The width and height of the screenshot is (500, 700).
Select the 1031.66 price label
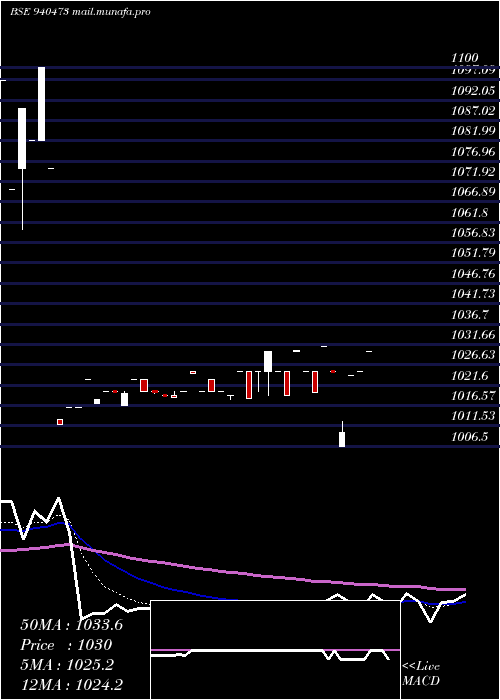[473, 334]
